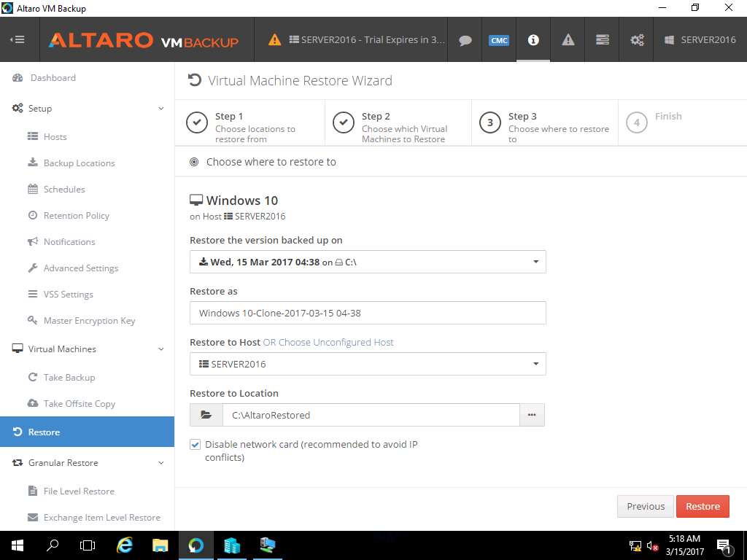Select wizard Step 3 tab
This screenshot has width=747, height=560.
pos(544,122)
